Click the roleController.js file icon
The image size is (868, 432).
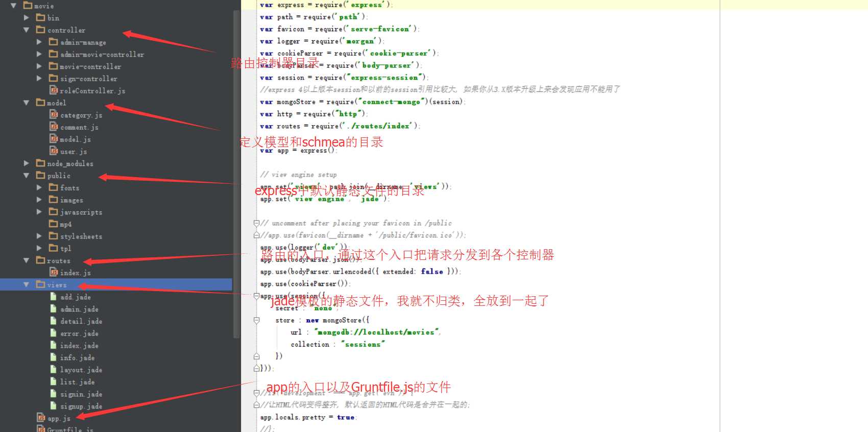pyautogui.click(x=54, y=90)
